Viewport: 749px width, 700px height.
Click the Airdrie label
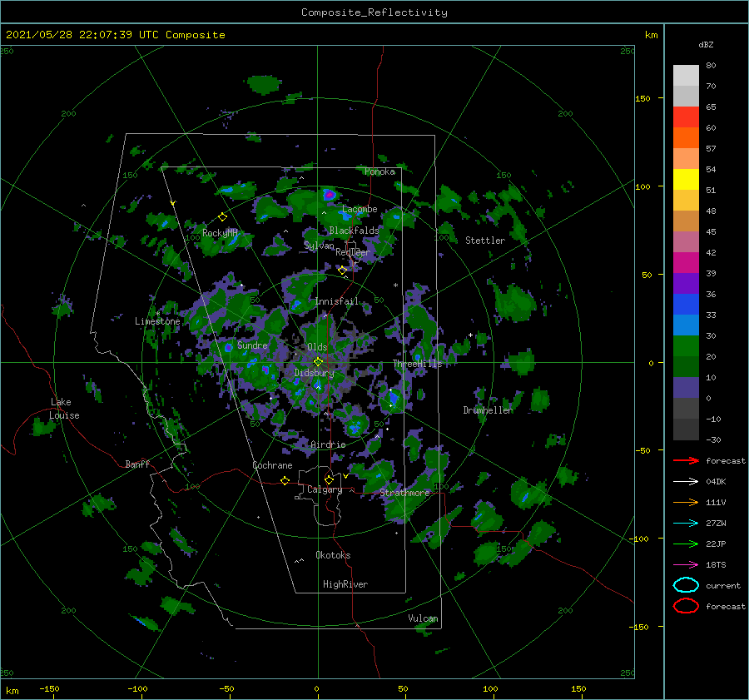(328, 444)
